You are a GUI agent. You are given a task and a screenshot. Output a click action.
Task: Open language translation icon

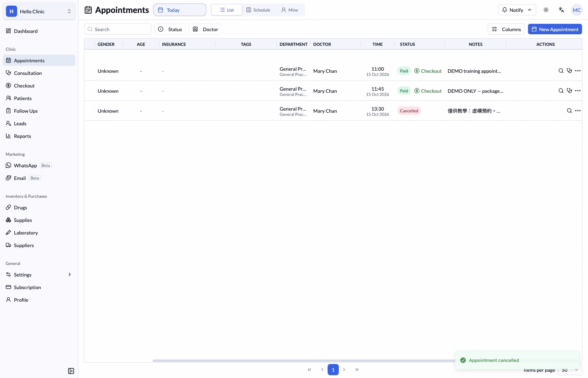click(561, 10)
